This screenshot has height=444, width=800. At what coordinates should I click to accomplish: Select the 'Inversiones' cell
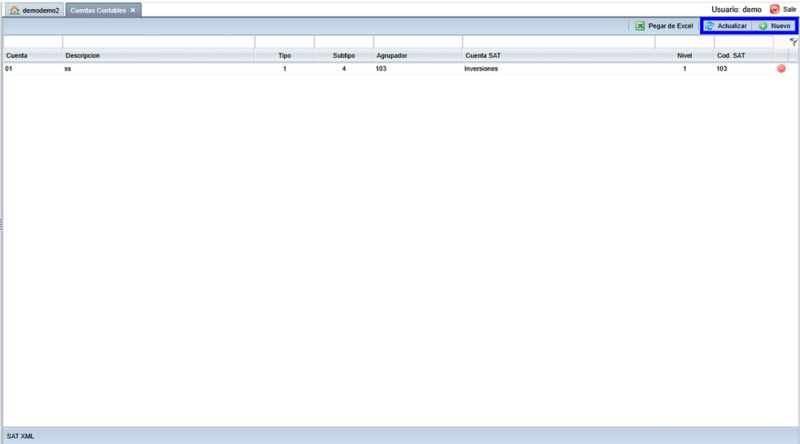tap(559, 68)
